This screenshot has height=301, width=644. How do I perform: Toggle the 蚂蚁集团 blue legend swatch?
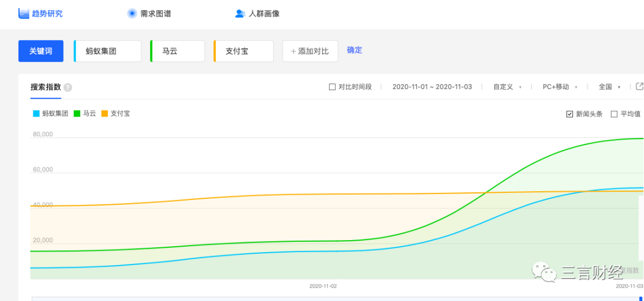36,114
